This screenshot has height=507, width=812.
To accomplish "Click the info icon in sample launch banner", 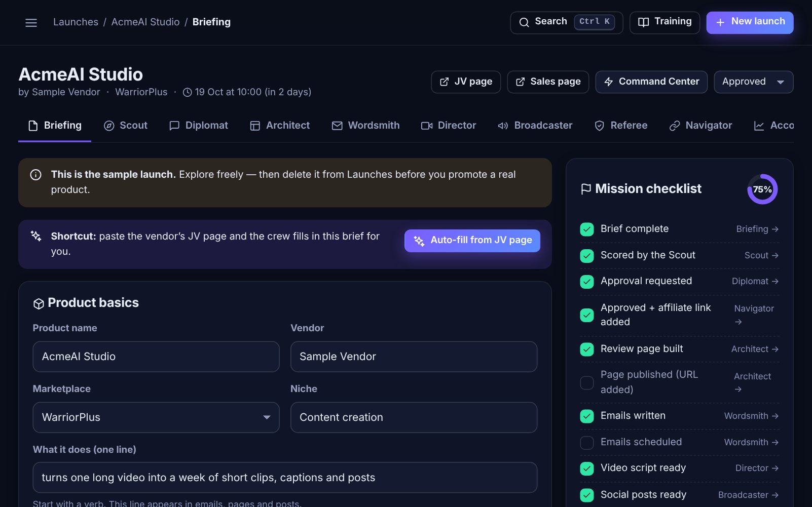I will [35, 175].
